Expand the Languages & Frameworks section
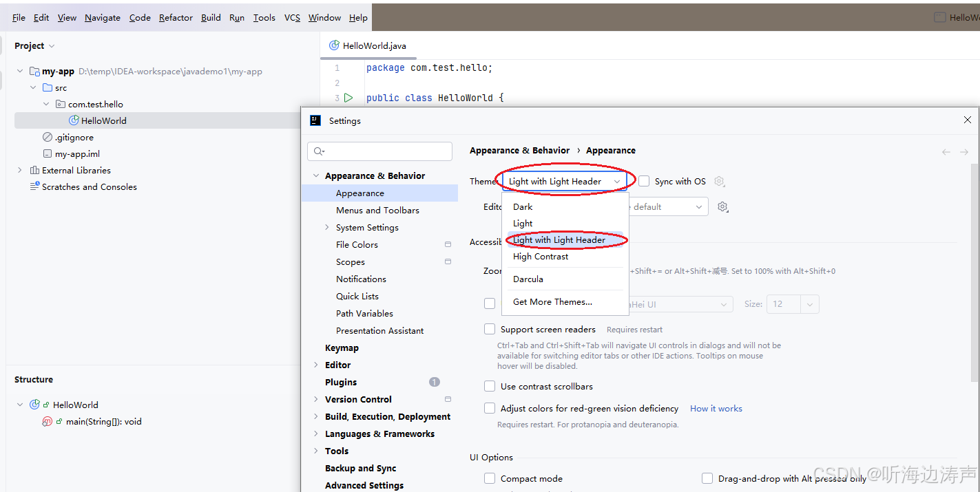Image resolution: width=980 pixels, height=492 pixels. click(316, 434)
